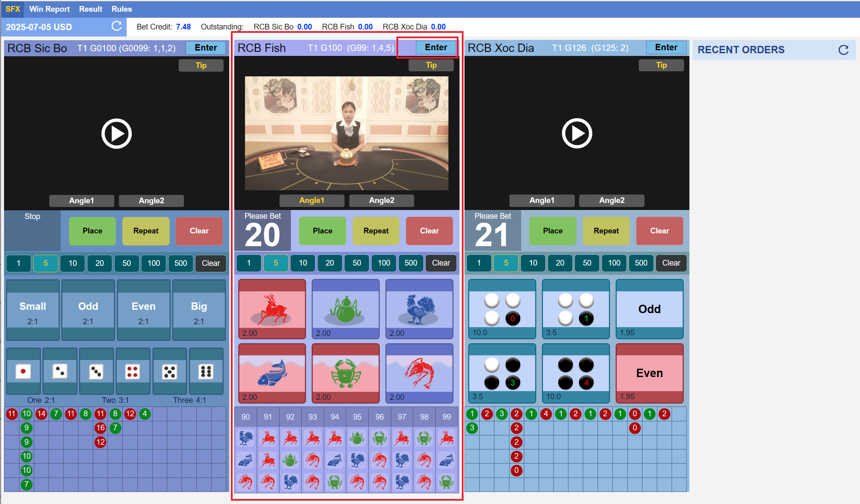The width and height of the screenshot is (860, 504).
Task: Bet on the green gourd tile
Action: (x=345, y=309)
